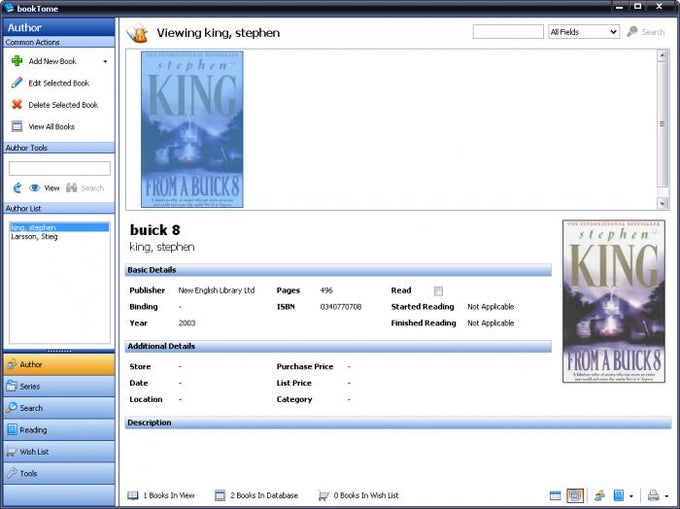Click the green plus Add New Book icon
Image resolution: width=680 pixels, height=509 pixels.
point(17,61)
